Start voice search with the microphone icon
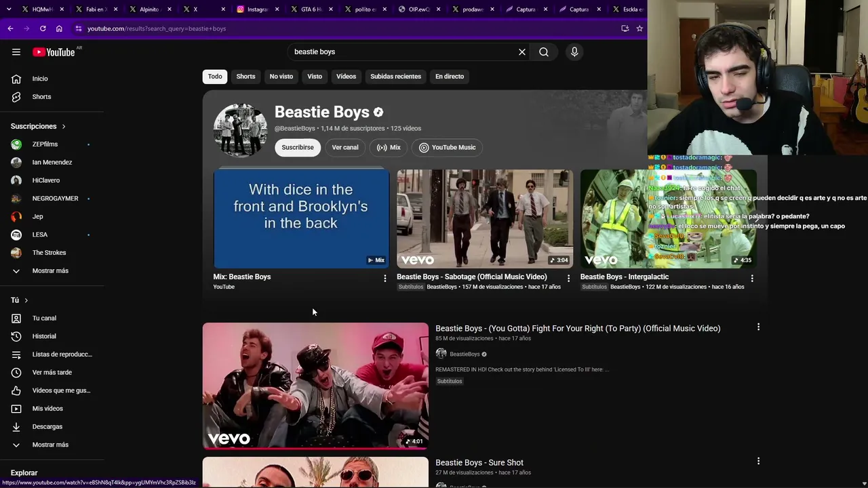The height and width of the screenshot is (488, 868). [x=574, y=52]
